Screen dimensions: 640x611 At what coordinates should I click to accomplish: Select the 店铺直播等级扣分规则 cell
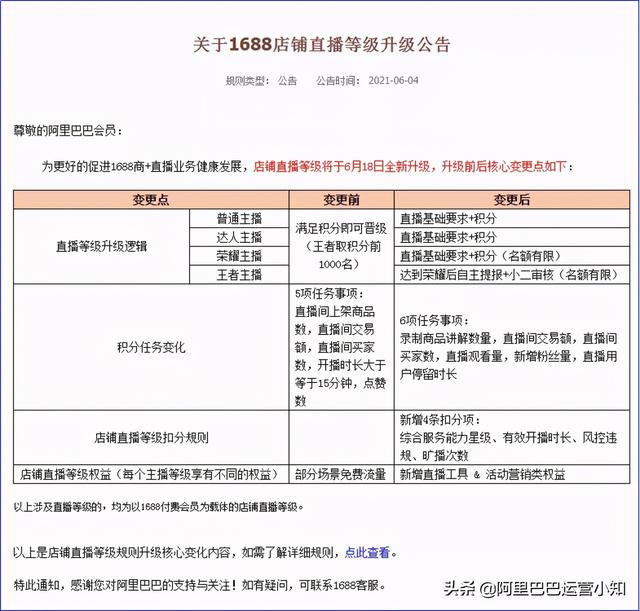click(151, 438)
